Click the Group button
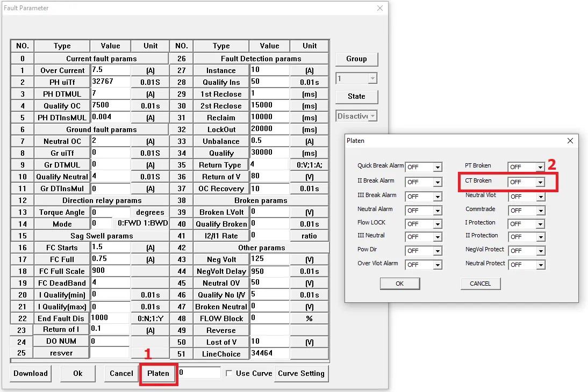588x392 pixels. point(357,59)
